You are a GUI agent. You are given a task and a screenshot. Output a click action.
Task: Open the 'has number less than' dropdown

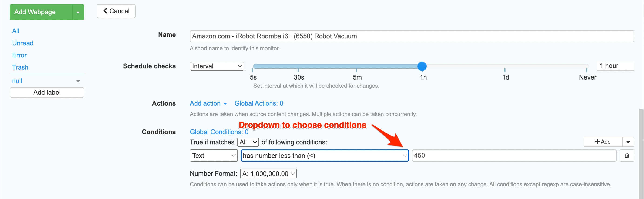324,156
